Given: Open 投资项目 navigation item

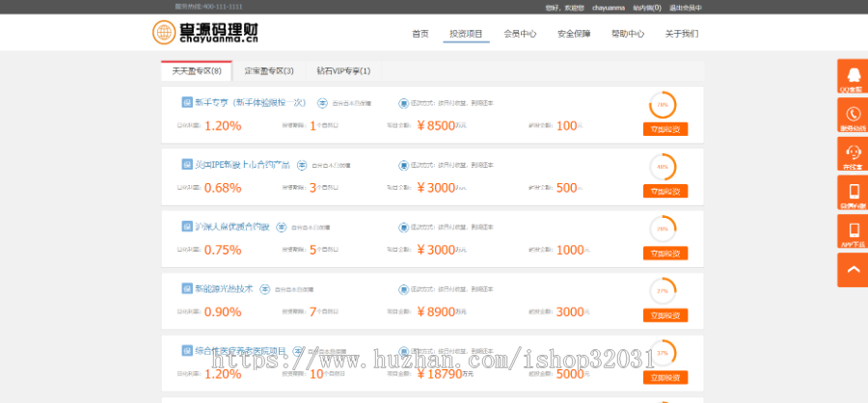Looking at the screenshot, I should tap(466, 34).
